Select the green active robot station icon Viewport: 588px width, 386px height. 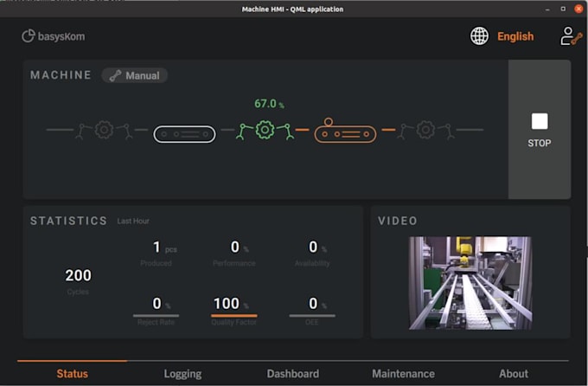point(265,130)
